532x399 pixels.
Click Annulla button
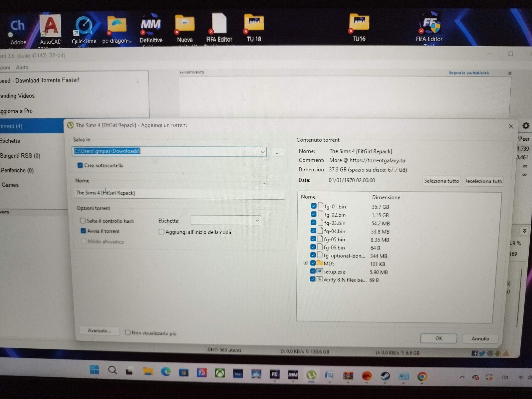tap(480, 339)
